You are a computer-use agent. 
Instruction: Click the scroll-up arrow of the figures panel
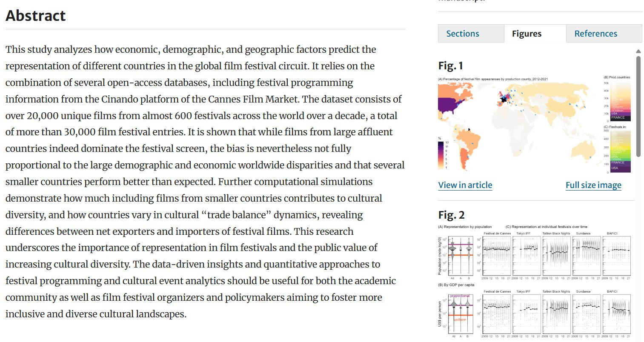click(638, 51)
